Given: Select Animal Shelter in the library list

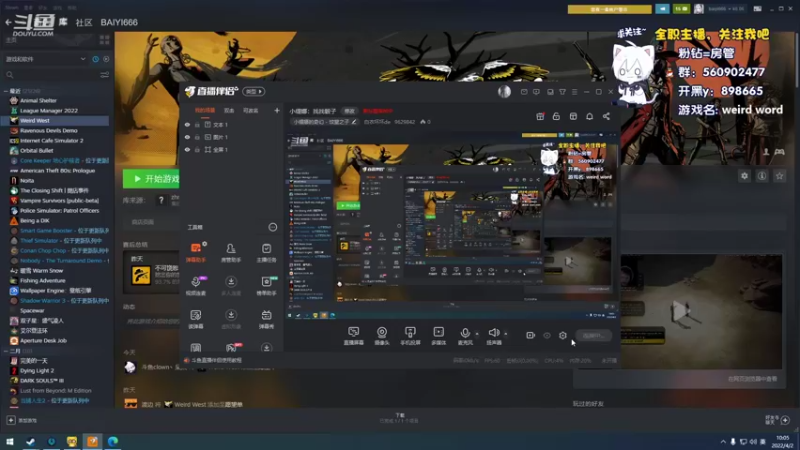Looking at the screenshot, I should coord(38,101).
